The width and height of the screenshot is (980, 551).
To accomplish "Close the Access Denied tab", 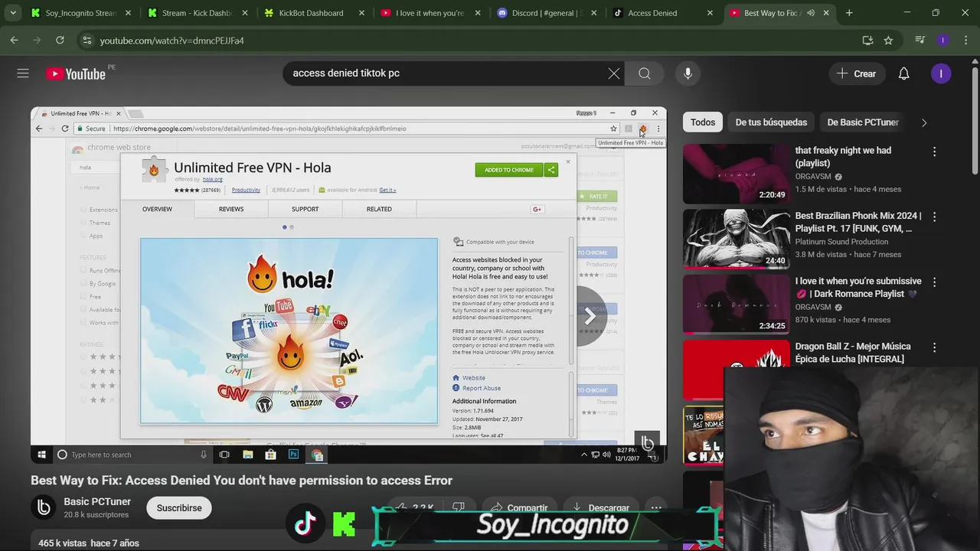I will [x=710, y=13].
